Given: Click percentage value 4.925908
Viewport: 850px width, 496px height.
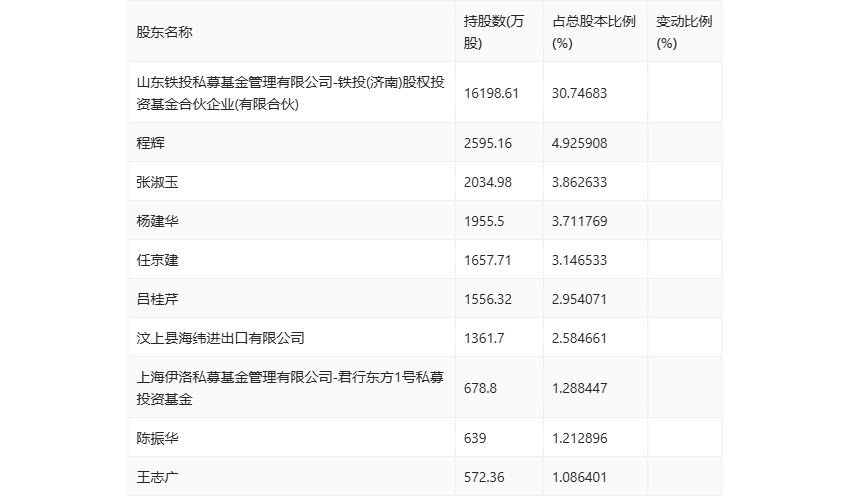Looking at the screenshot, I should [579, 143].
